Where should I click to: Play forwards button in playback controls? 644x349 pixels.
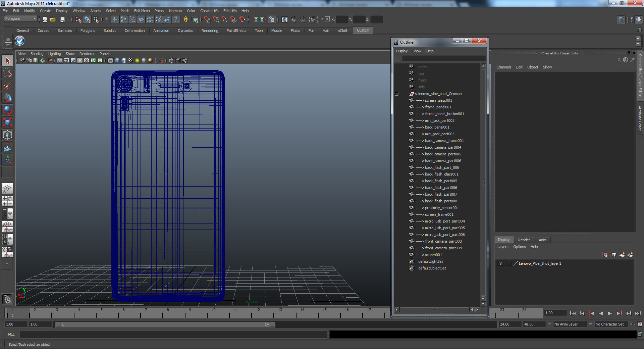[610, 313]
